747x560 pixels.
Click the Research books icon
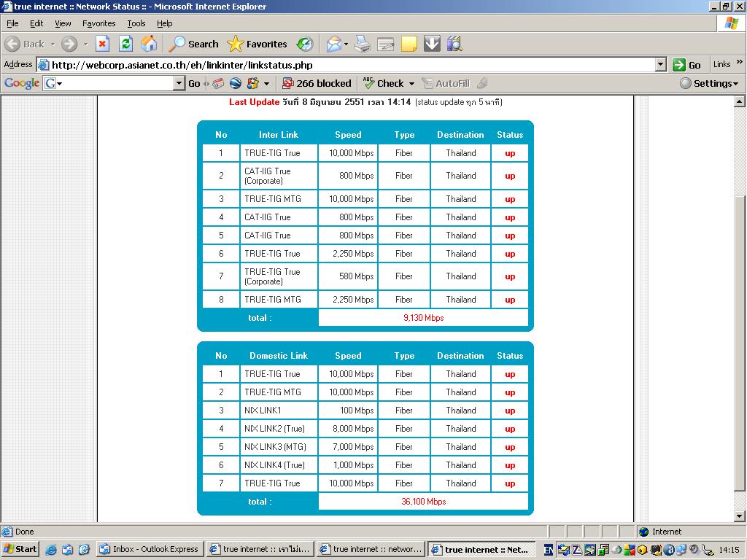coord(454,44)
